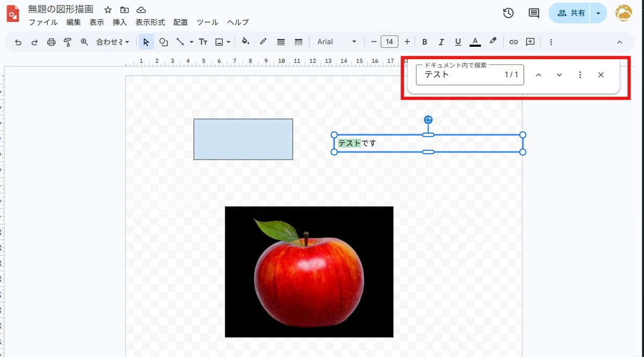Go to next search result arrow
The height and width of the screenshot is (357, 644).
tap(559, 75)
